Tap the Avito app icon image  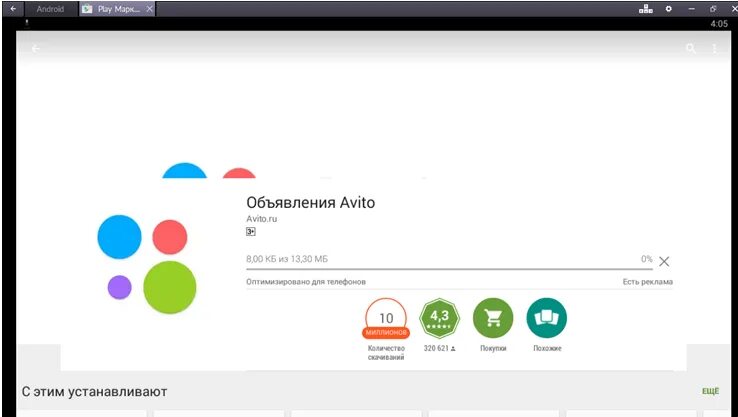click(x=147, y=264)
